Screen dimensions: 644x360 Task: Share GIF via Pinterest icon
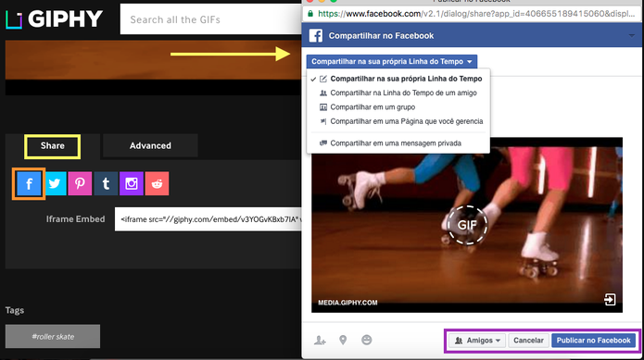coord(80,183)
